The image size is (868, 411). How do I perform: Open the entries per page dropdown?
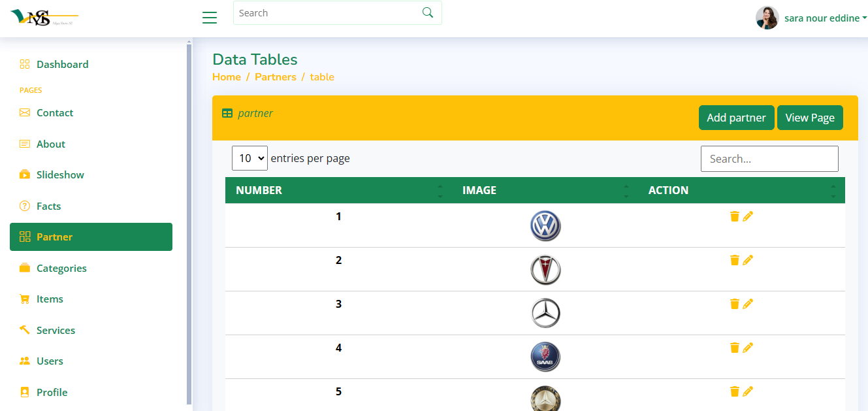point(249,158)
